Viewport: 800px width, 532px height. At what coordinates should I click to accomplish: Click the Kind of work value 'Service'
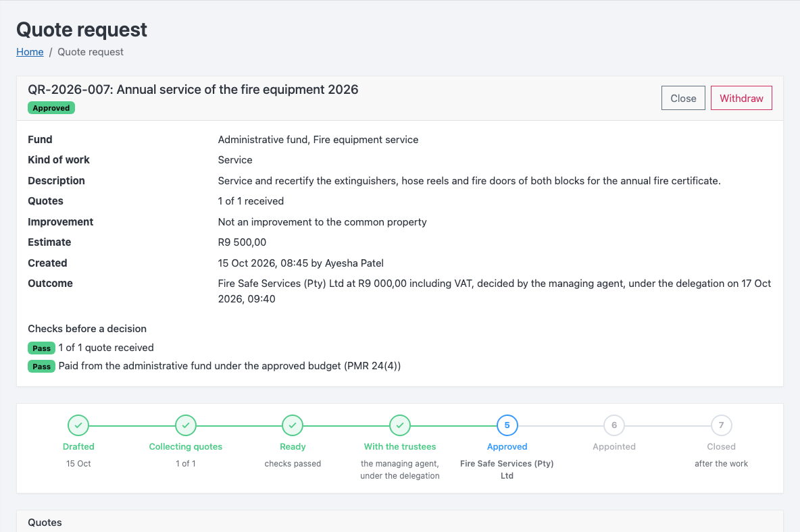[x=234, y=160]
